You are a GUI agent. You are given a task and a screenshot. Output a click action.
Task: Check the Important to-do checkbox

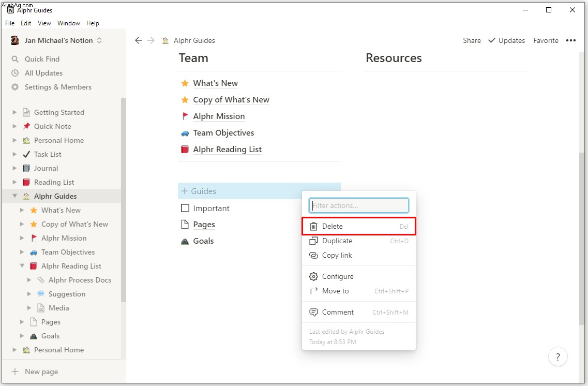click(185, 208)
